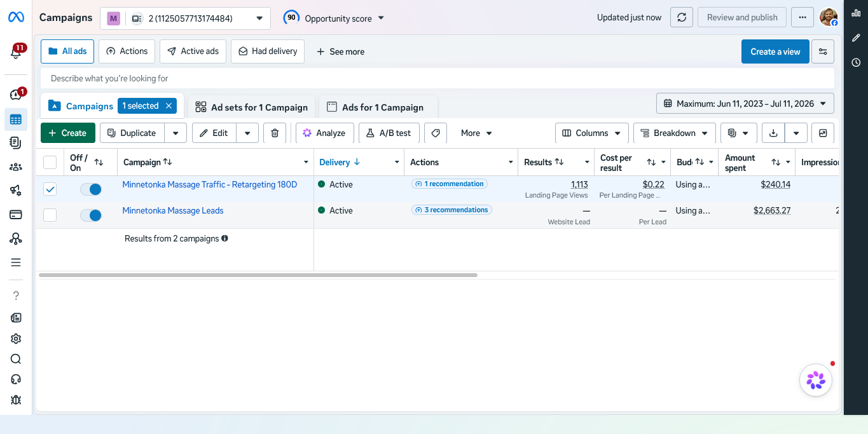Image resolution: width=868 pixels, height=434 pixels.
Task: Open the edit pencil icon in right rail
Action: pyautogui.click(x=856, y=37)
